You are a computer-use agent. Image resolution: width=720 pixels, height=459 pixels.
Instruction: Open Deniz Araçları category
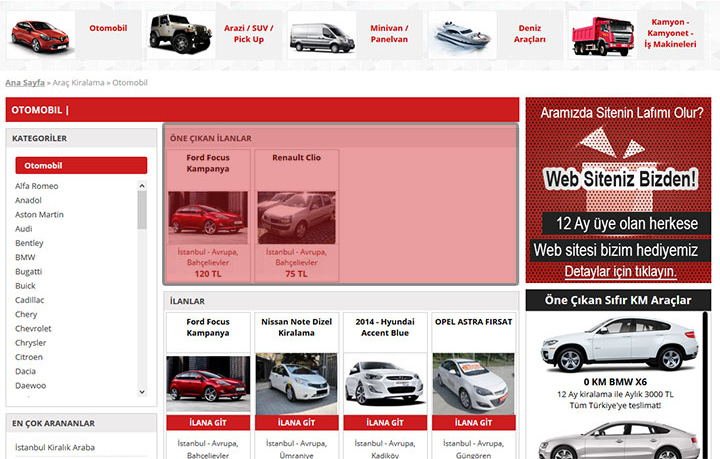point(529,34)
